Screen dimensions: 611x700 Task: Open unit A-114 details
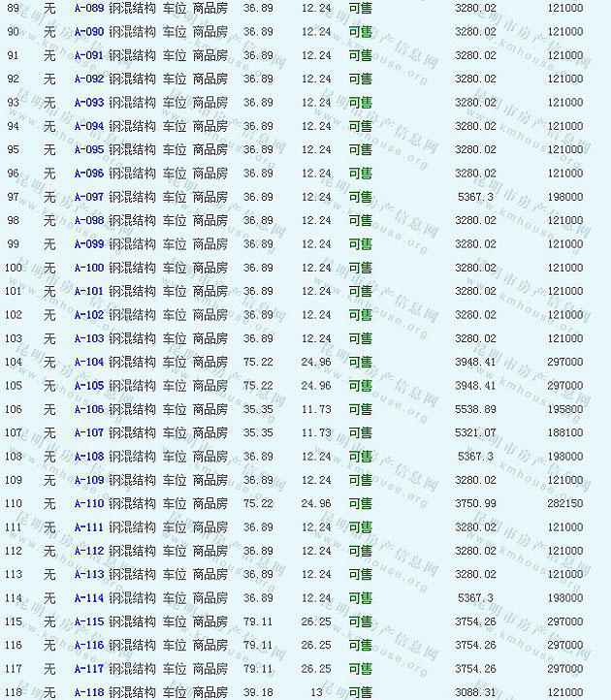tap(88, 598)
